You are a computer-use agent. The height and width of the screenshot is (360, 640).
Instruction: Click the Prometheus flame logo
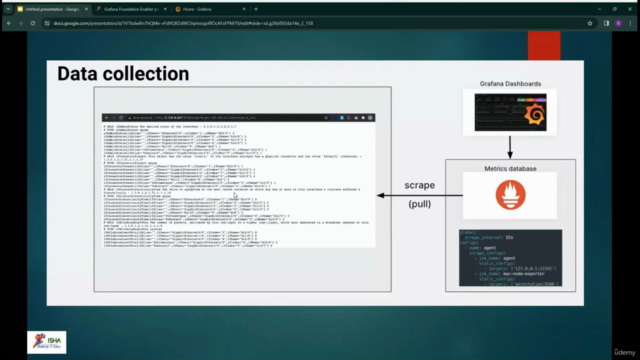[x=510, y=195]
